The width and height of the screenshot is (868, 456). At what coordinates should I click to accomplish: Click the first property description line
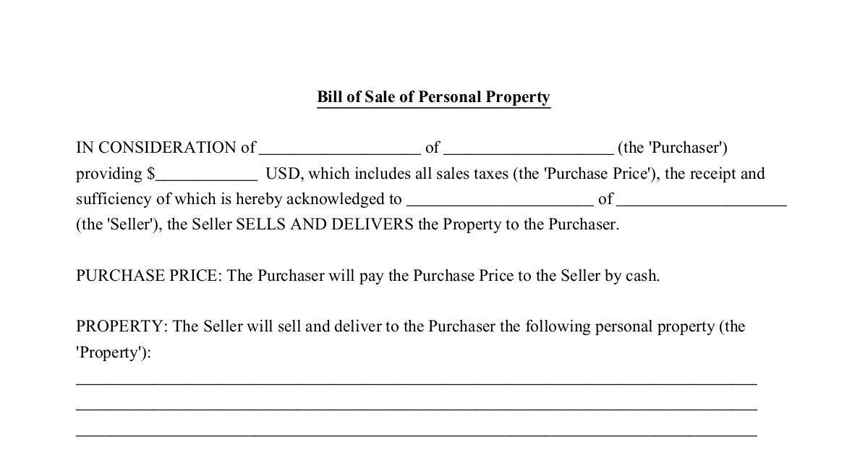click(416, 379)
